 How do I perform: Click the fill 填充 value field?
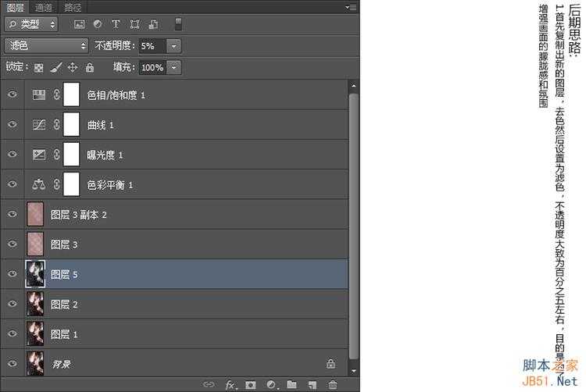152,68
